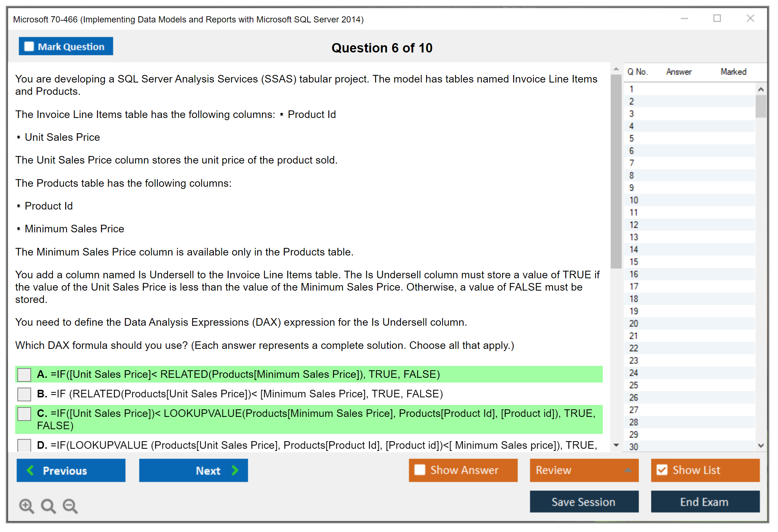Click question pane scroll down arrow
The image size is (778, 532).
tap(616, 445)
